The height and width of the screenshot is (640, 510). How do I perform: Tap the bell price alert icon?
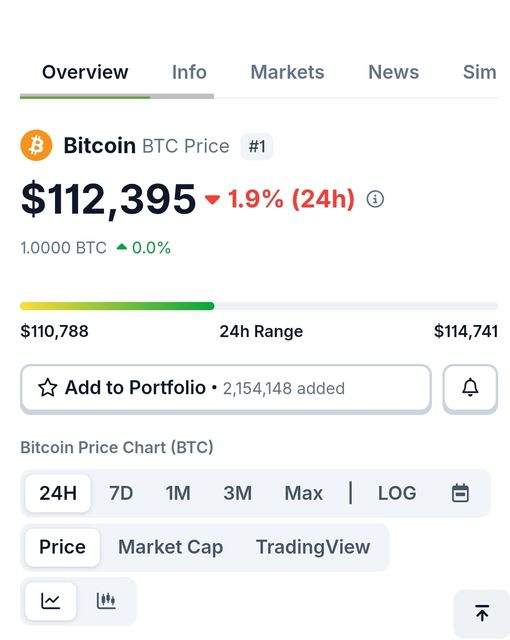pos(470,388)
